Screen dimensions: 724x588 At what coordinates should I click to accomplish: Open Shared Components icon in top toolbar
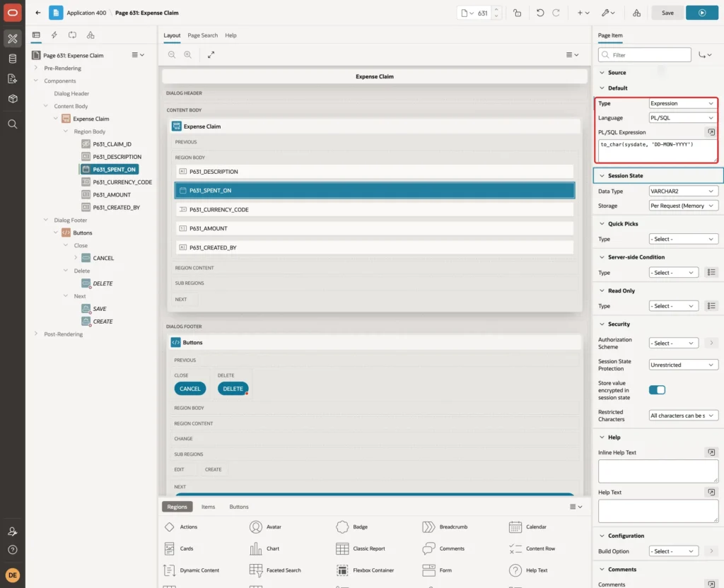[x=636, y=13]
